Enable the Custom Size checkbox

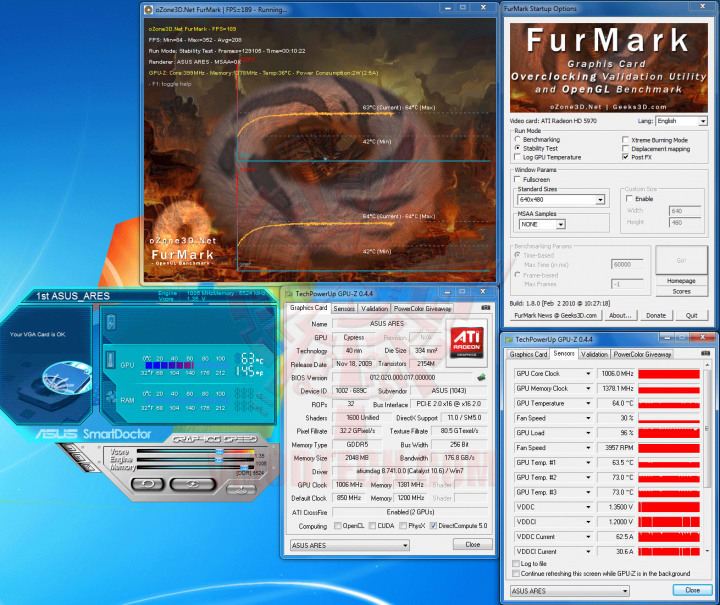click(x=630, y=198)
